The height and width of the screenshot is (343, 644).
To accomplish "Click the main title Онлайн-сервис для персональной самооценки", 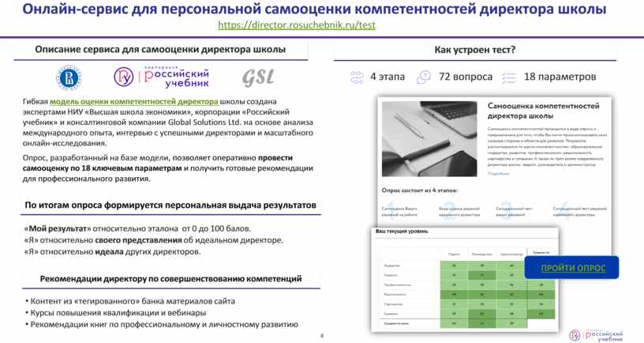I will (314, 9).
